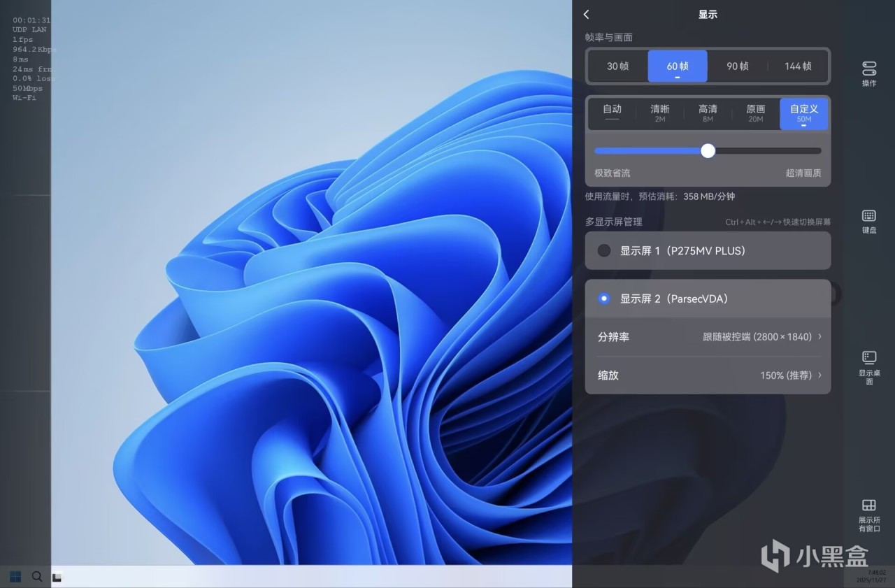
Task: Choose the 高清 8M quality option
Action: (x=708, y=113)
